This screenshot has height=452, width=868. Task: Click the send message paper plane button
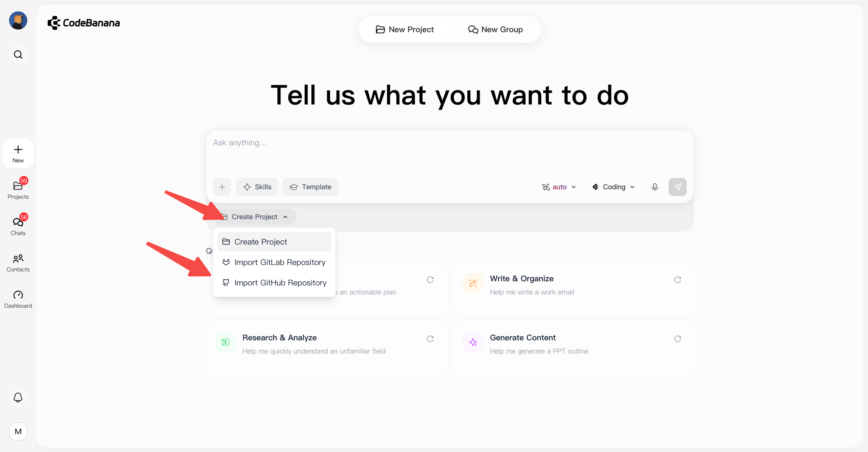pos(678,187)
